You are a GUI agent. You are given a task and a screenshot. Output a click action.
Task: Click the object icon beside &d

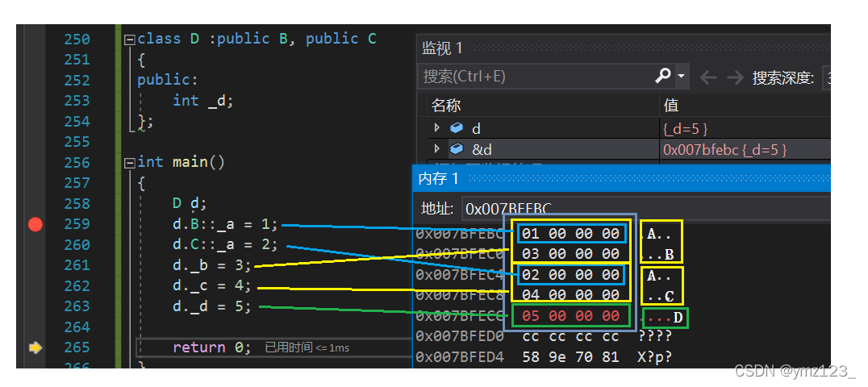(457, 149)
